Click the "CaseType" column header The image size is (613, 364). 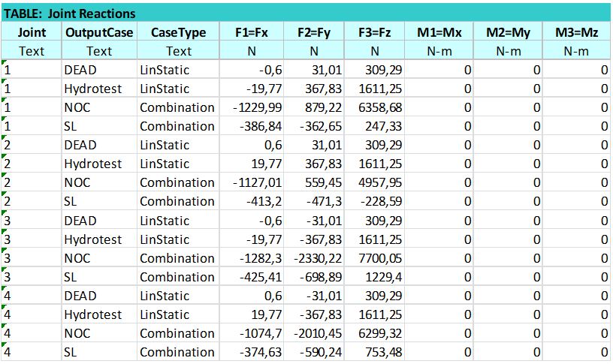click(x=178, y=32)
